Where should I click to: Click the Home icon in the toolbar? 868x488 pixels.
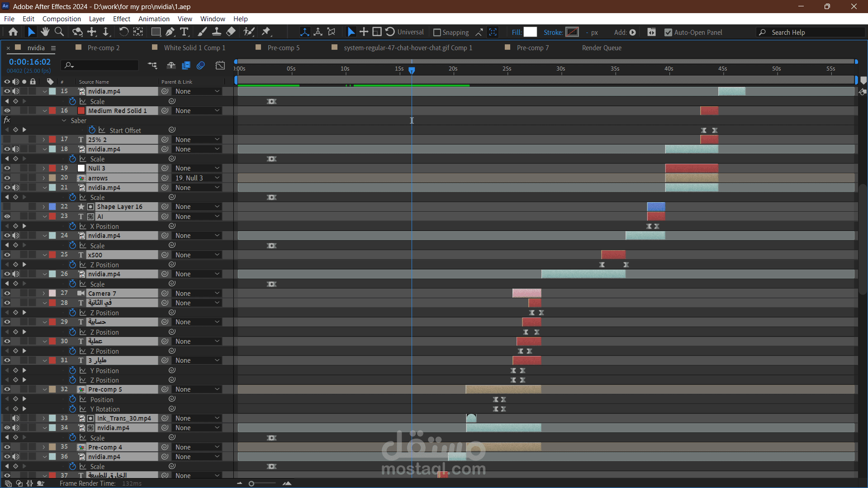(13, 32)
